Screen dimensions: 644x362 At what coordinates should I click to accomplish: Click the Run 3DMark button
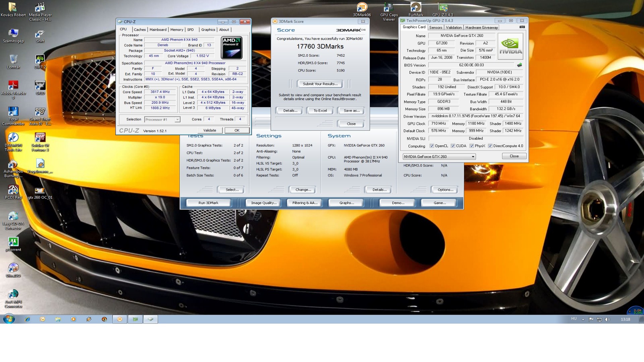pyautogui.click(x=208, y=203)
